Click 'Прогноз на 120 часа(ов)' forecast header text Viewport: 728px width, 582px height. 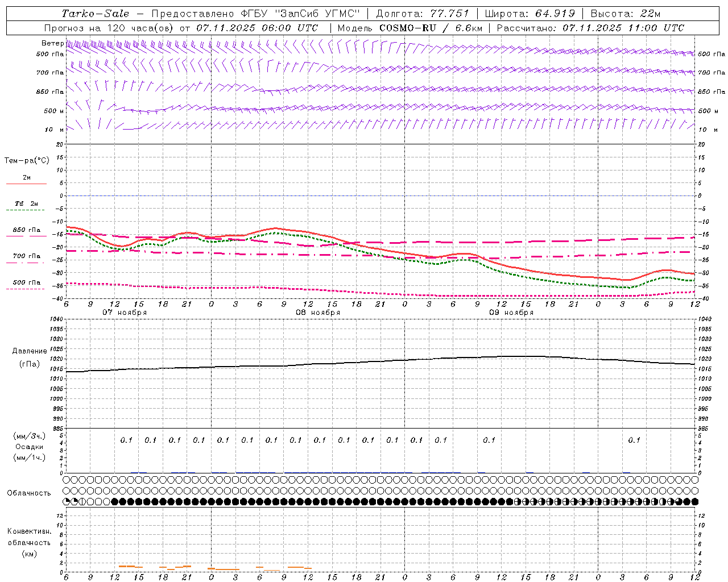tap(109, 28)
